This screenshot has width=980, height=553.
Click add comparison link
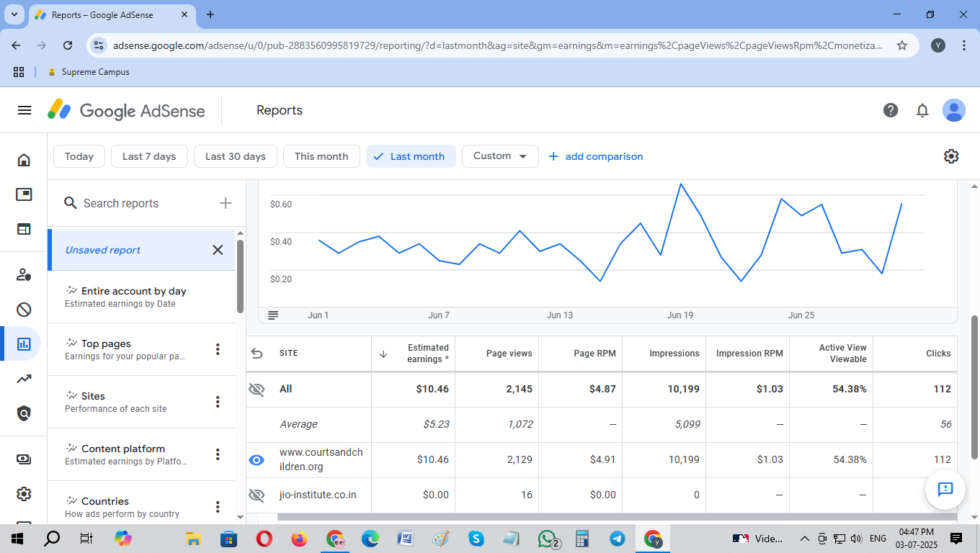pyautogui.click(x=595, y=156)
